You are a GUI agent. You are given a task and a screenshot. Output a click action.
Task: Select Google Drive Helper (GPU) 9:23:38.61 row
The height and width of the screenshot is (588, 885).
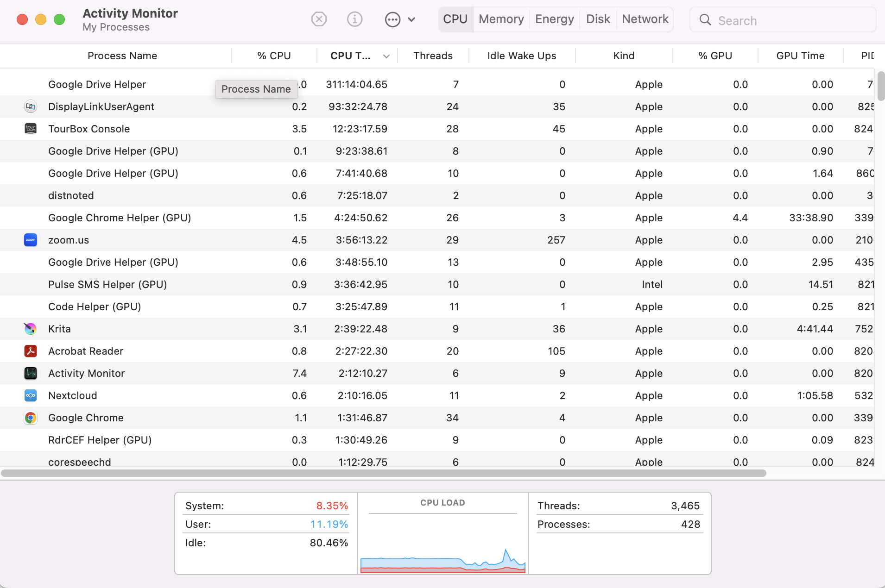[437, 151]
